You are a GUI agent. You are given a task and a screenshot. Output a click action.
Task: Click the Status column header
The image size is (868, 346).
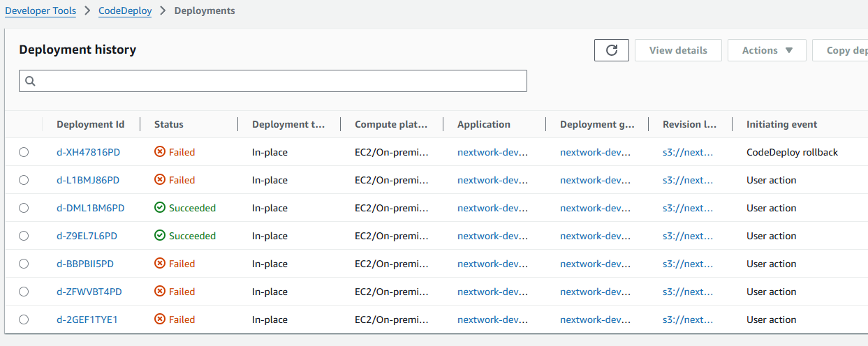coord(169,124)
